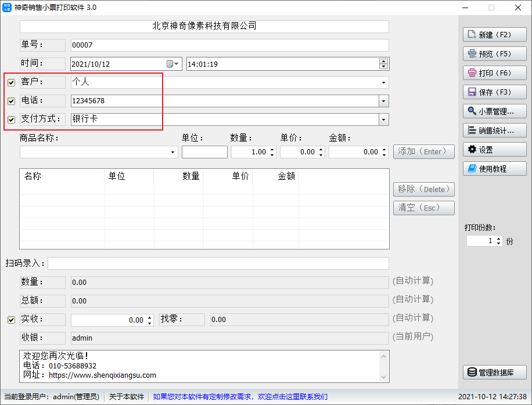
Task: Open Settings (设置) gear icon
Action: click(472, 150)
